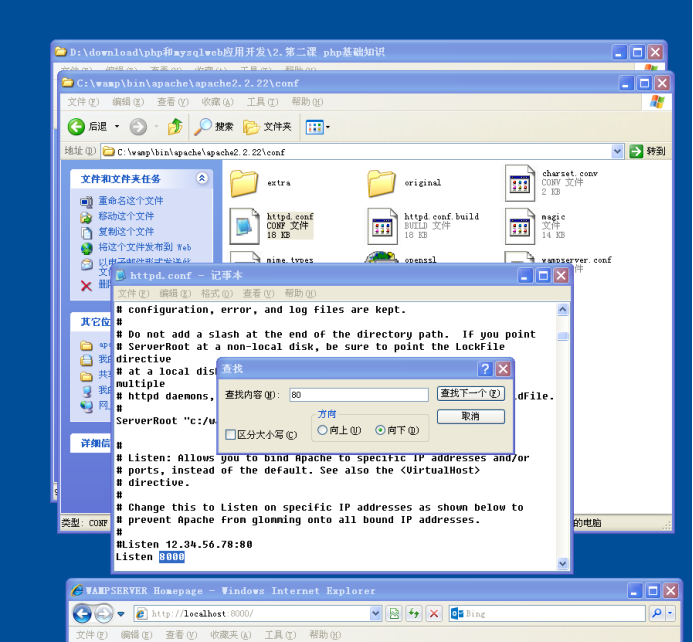
Task: Open the Favorites (收藏) menu in Explorer
Action: click(x=217, y=102)
